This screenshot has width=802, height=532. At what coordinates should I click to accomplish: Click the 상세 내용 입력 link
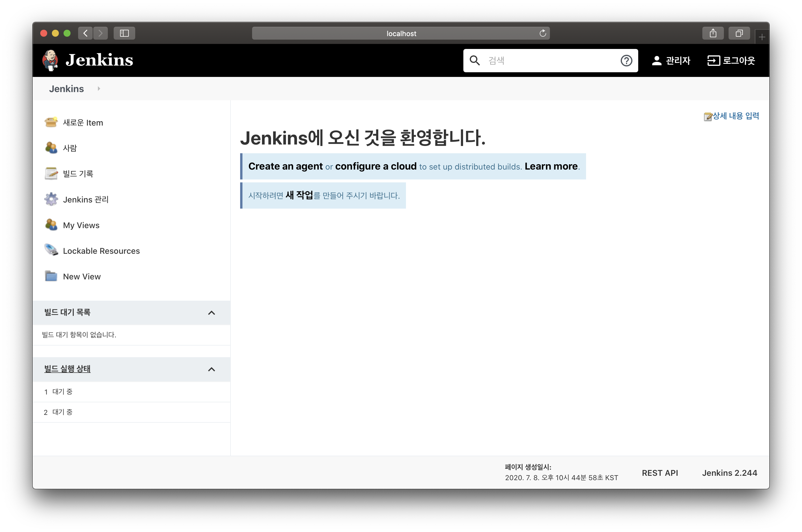click(735, 116)
